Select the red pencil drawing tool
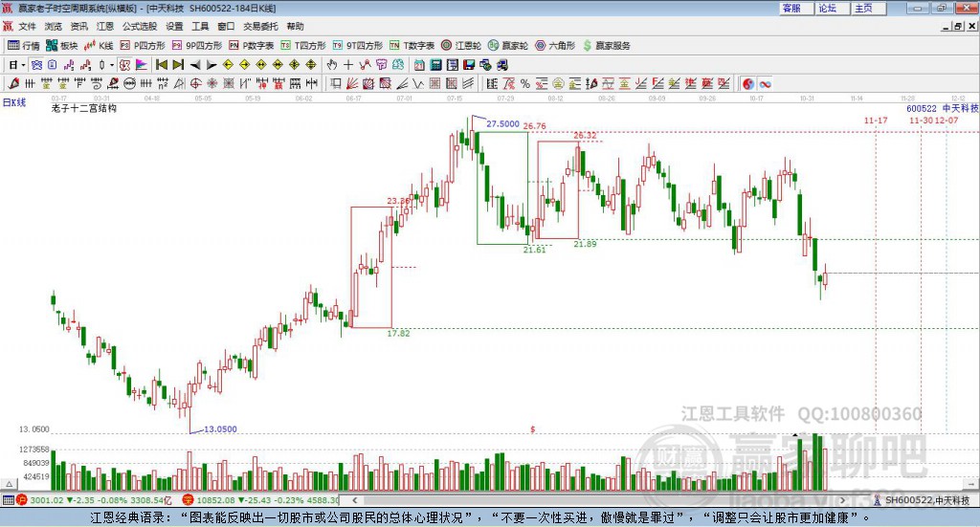 13,83
